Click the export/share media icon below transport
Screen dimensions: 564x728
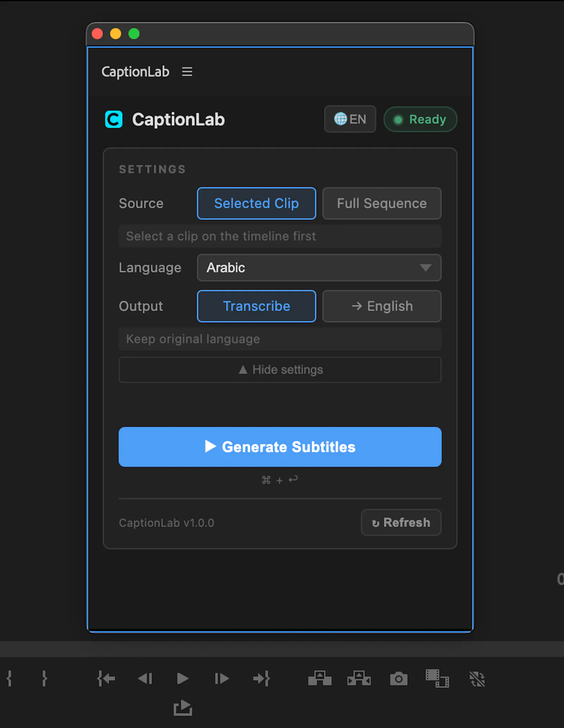[x=183, y=708]
